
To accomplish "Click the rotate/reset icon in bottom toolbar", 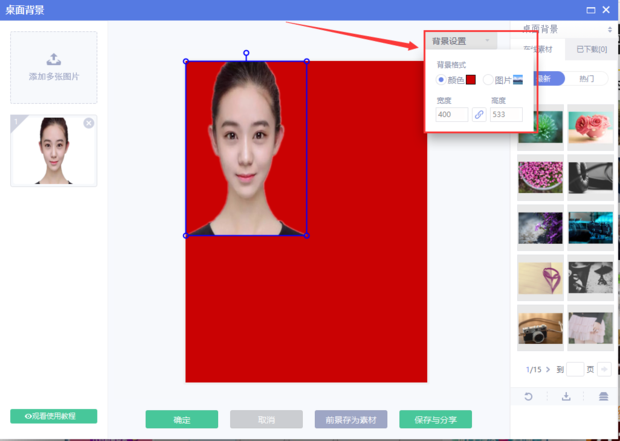I will [528, 396].
